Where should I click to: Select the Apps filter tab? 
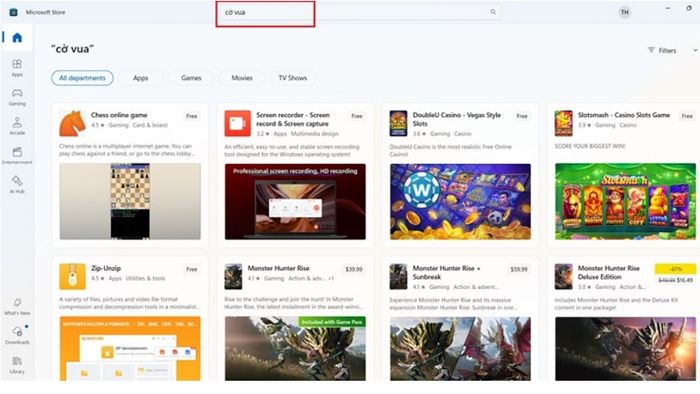click(141, 78)
